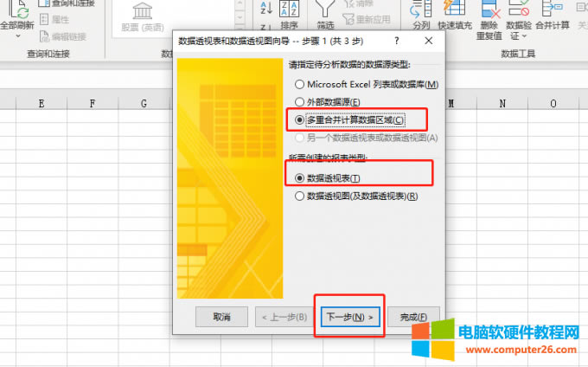
Task: Click the Filter (筛选) funnel icon
Action: (325, 16)
